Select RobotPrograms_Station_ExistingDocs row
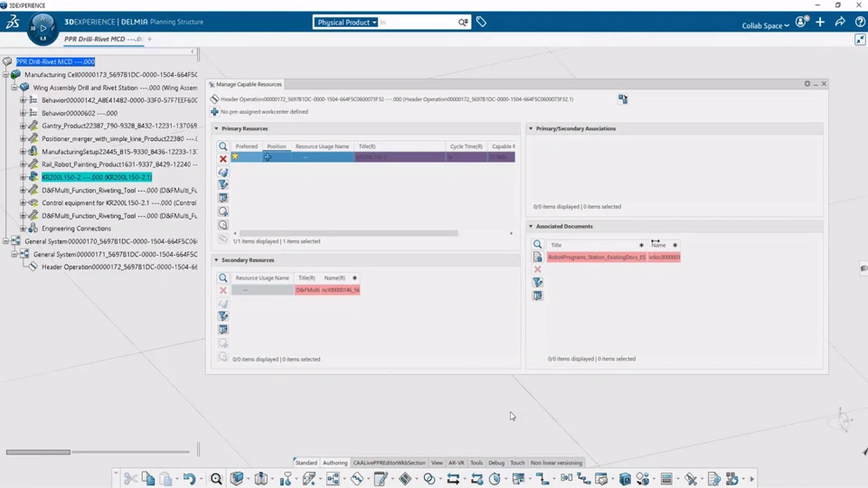The width and height of the screenshot is (868, 488). (614, 258)
